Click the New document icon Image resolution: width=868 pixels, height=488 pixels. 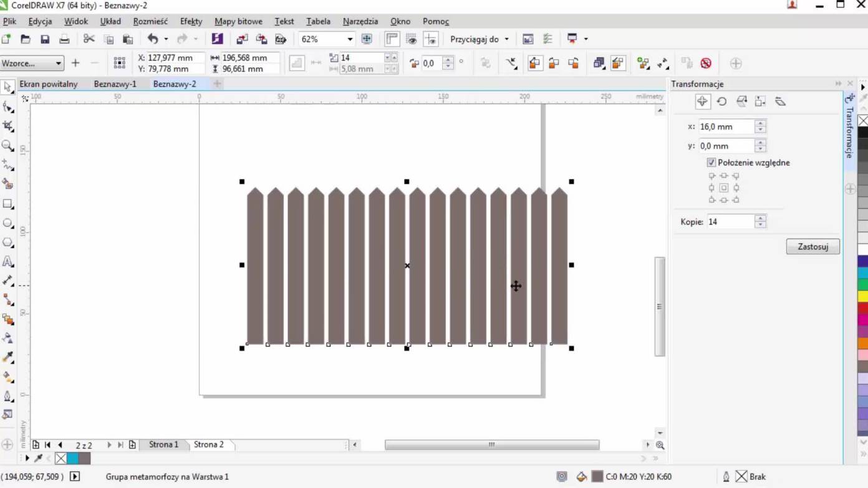6,39
